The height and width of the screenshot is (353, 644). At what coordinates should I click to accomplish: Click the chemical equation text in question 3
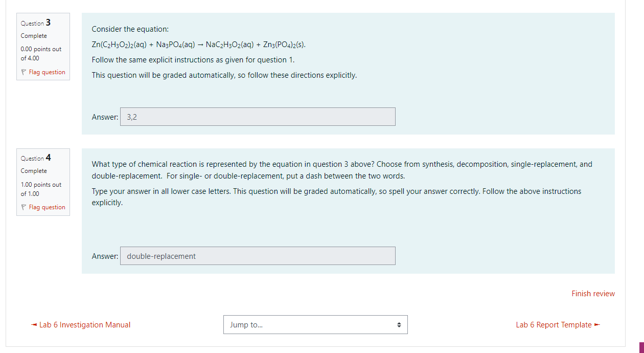click(x=199, y=45)
